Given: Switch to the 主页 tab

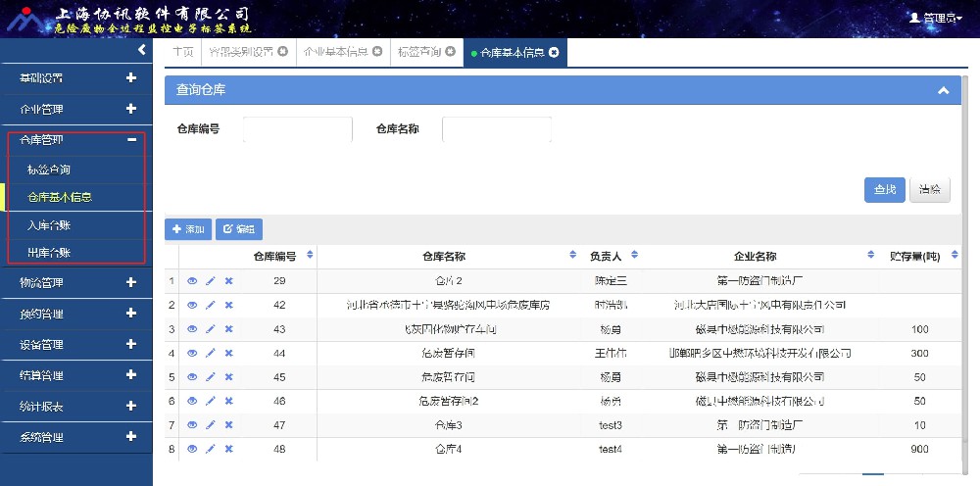Looking at the screenshot, I should click(x=182, y=52).
